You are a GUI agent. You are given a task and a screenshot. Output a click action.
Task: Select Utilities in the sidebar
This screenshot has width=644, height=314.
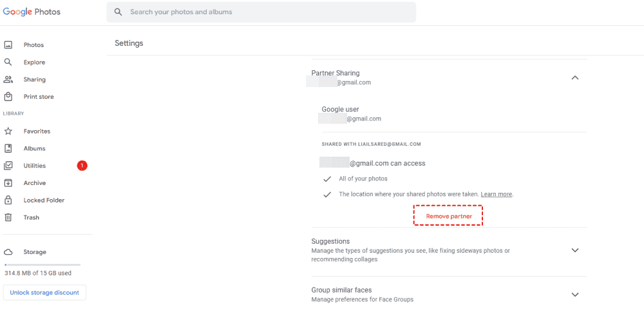tap(35, 166)
